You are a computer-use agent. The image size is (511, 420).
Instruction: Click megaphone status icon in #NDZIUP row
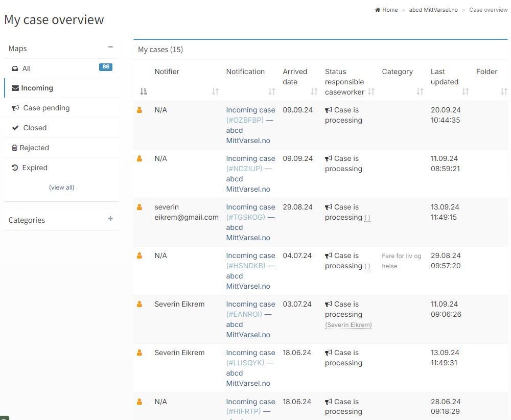(329, 159)
